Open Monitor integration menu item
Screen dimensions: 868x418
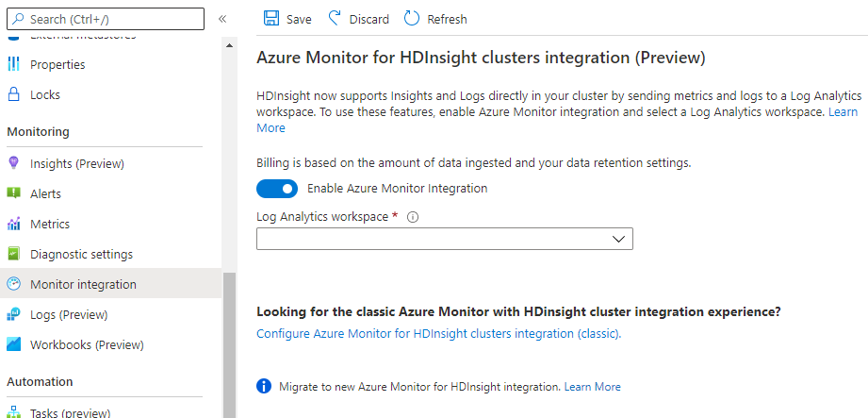(83, 284)
